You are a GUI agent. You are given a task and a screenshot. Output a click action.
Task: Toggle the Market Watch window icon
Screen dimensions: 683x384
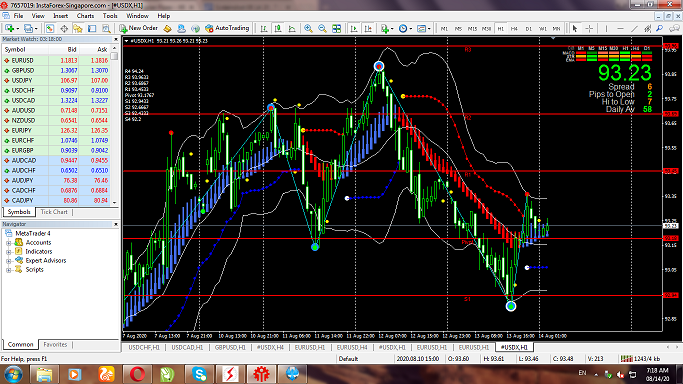tap(50, 28)
